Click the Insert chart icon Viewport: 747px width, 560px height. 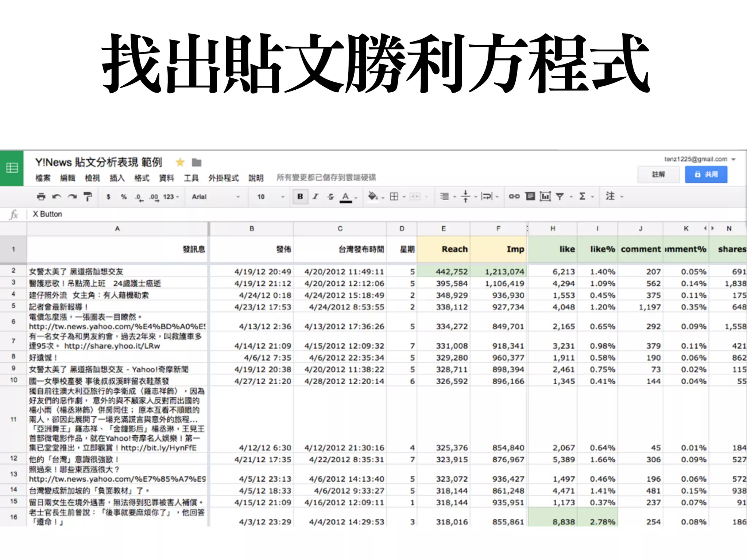pos(545,197)
